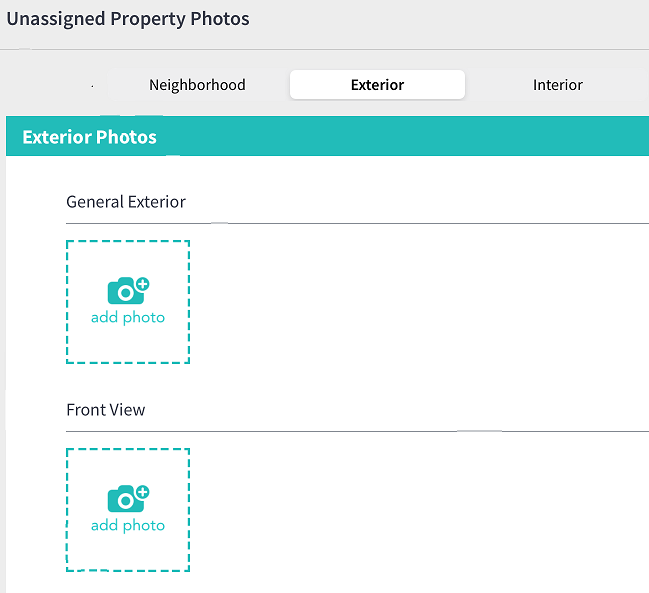Click the camera lens in General Exterior icon
Viewport: 649px width, 593px height.
point(125,293)
